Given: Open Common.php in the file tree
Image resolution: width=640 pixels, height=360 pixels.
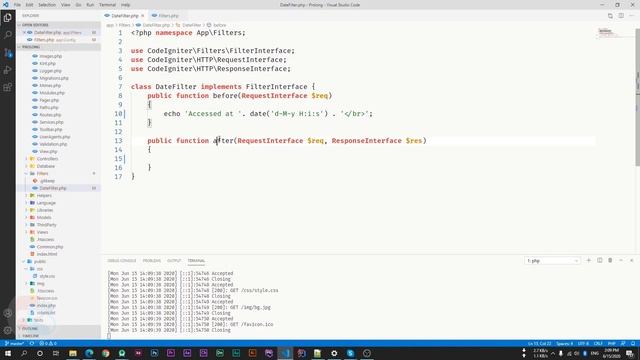Looking at the screenshot, I should pos(50,247).
